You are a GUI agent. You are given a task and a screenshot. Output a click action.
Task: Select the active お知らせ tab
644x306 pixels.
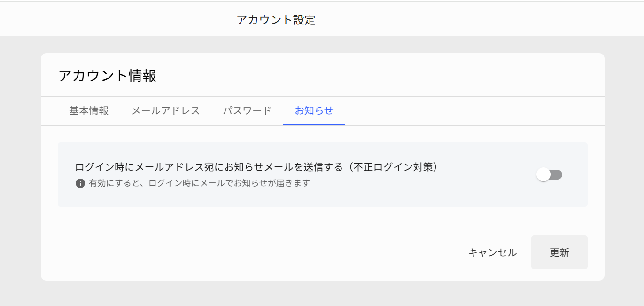point(314,111)
